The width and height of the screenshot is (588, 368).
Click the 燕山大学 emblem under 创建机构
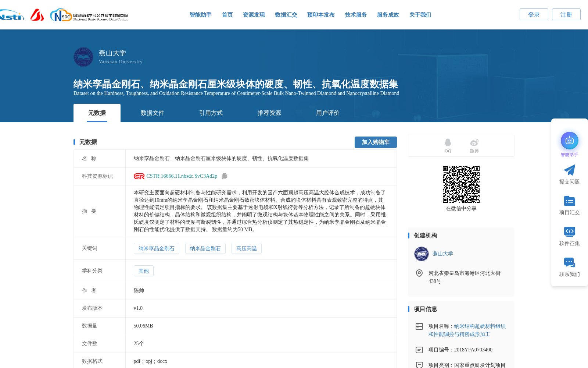422,254
